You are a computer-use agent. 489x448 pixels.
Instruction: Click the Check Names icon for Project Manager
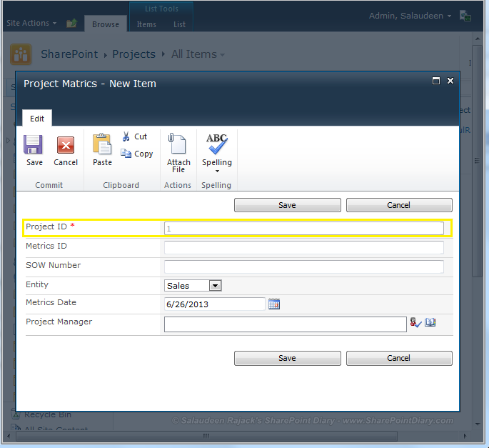coord(415,322)
